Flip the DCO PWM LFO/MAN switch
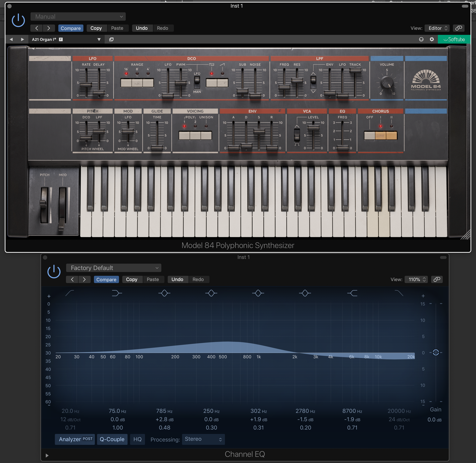Viewport: 476px width, 463px height. (197, 82)
